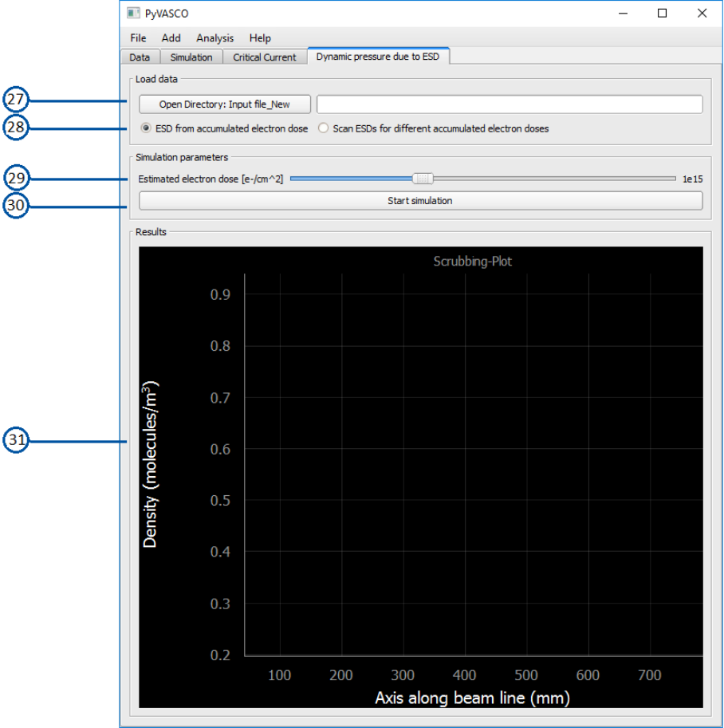
Task: Click the 0.9 y-axis tick label
Action: click(x=220, y=294)
